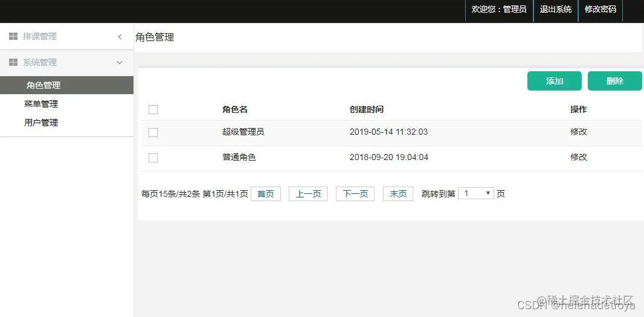Viewport: 644px width, 317px height.
Task: Click the 操作 column header
Action: click(x=579, y=110)
